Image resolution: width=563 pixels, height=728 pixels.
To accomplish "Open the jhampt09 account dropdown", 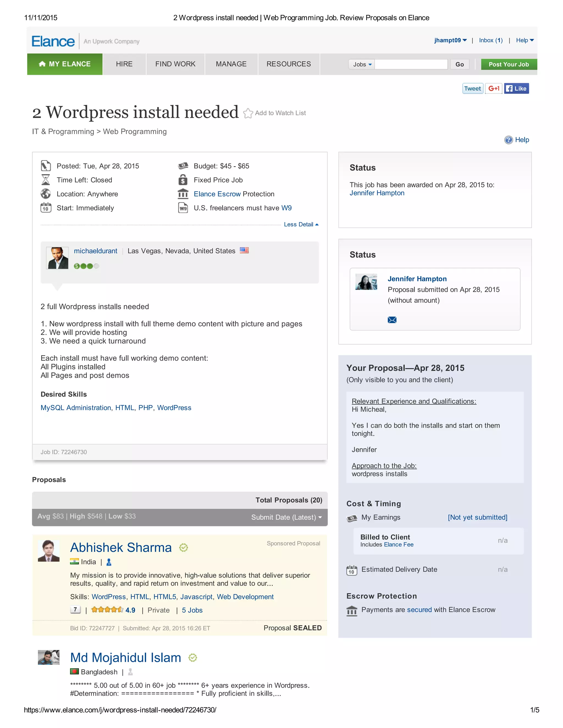I will click(450, 40).
